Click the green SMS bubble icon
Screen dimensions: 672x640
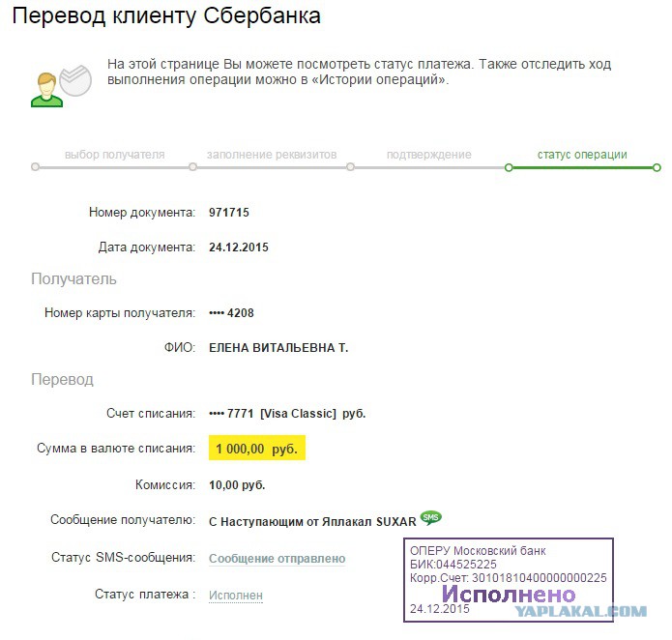point(431,518)
